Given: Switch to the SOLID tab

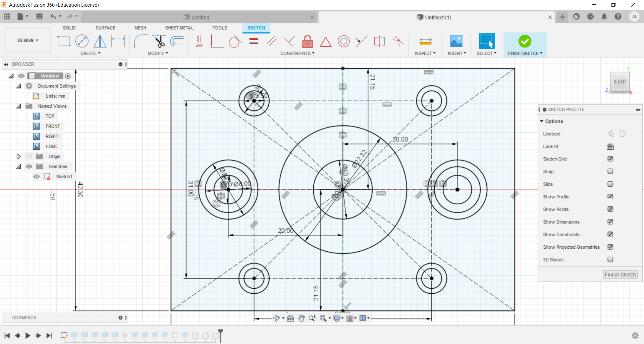Looking at the screenshot, I should pos(69,28).
